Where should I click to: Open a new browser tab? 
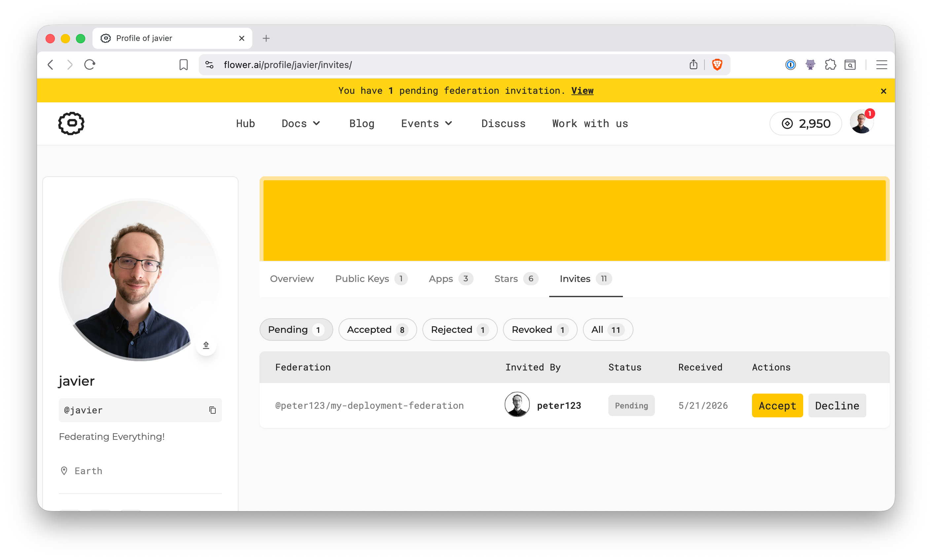(266, 38)
